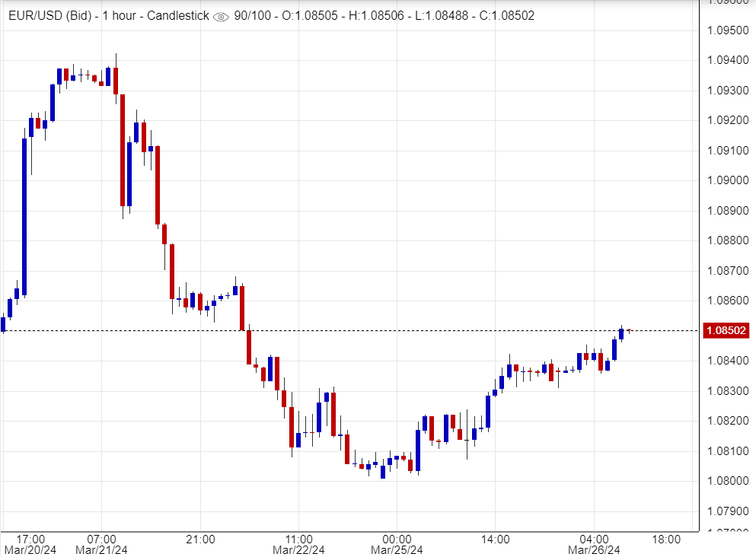Click the EUR/USD (Bid) symbol title
Image resolution: width=756 pixels, height=557 pixels.
tap(48, 15)
